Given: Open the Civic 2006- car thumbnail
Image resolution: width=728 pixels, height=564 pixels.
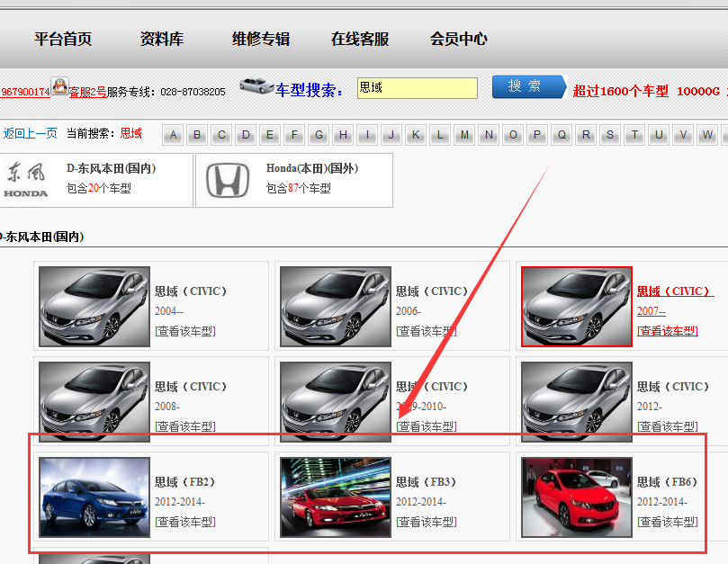Looking at the screenshot, I should 336,307.
